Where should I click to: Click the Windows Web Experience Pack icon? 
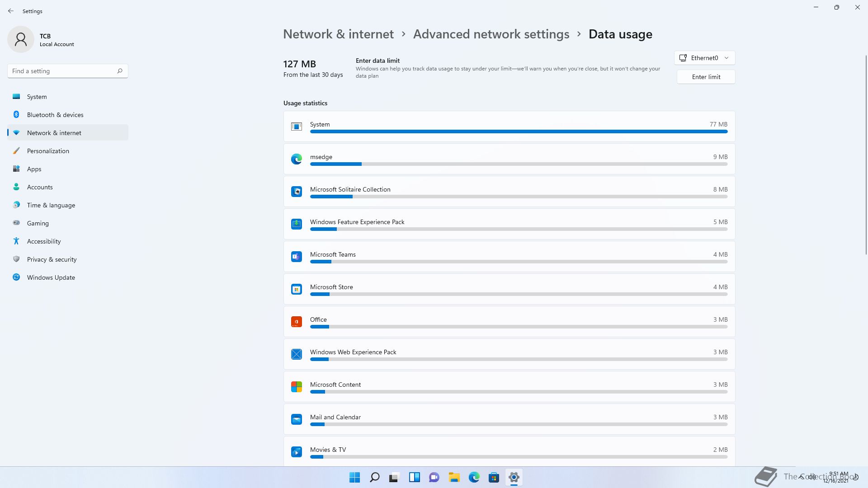[x=297, y=354]
